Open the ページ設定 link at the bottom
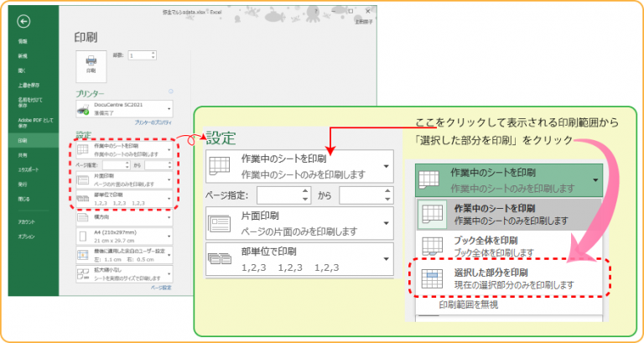This screenshot has height=343, width=644. click(160, 288)
